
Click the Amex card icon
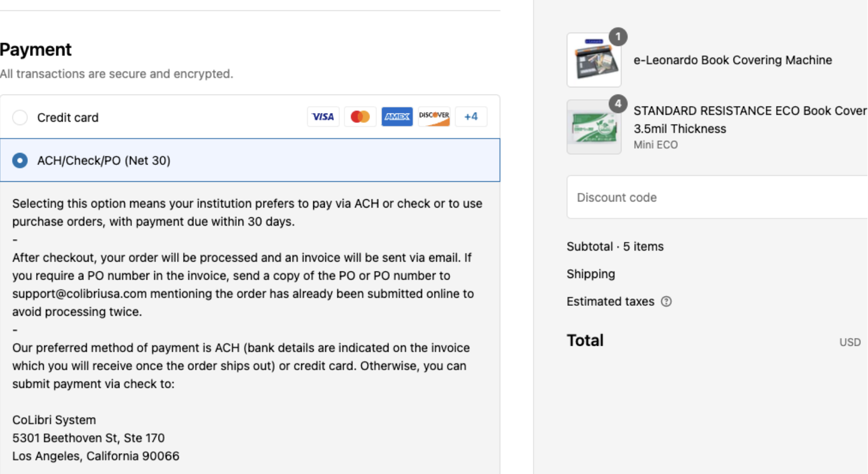397,117
